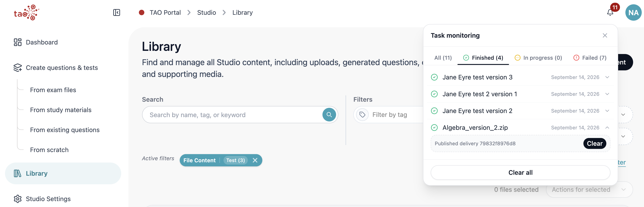
Task: Open the notifications bell
Action: pos(610,12)
